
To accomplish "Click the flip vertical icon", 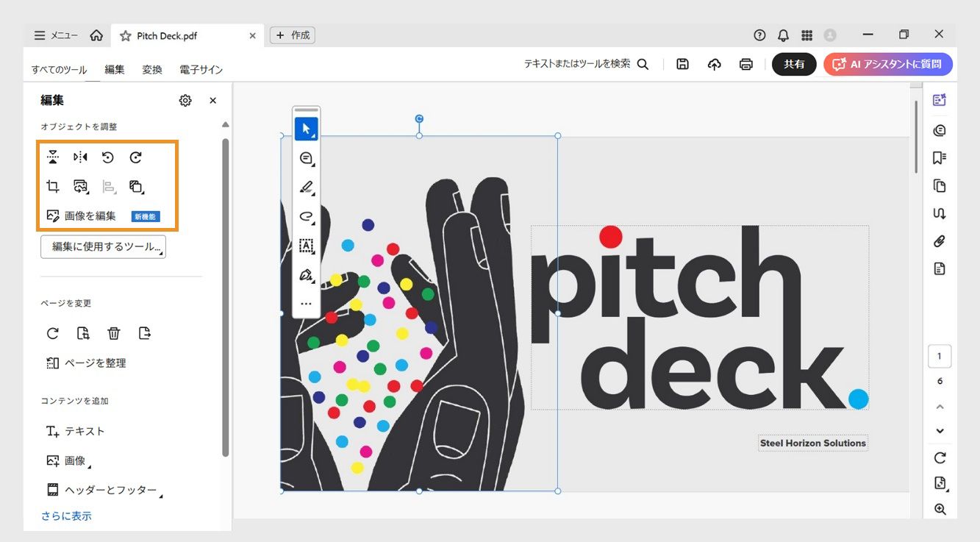I will tap(53, 157).
